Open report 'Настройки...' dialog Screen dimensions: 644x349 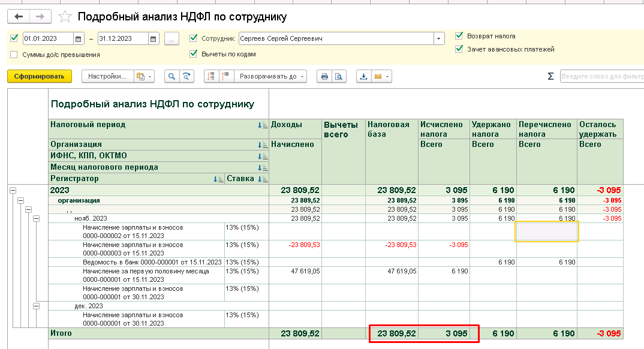(107, 76)
